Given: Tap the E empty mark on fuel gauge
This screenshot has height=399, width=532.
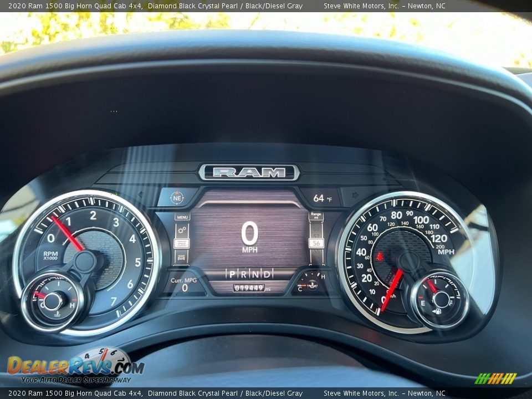Looking at the screenshot, I should [x=423, y=303].
